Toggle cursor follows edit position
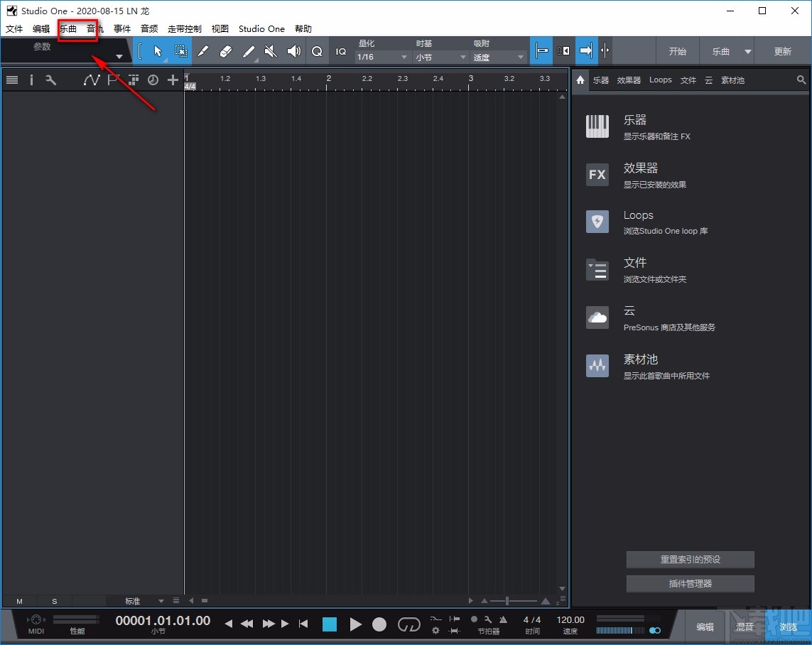Image resolution: width=812 pixels, height=645 pixels. point(605,50)
